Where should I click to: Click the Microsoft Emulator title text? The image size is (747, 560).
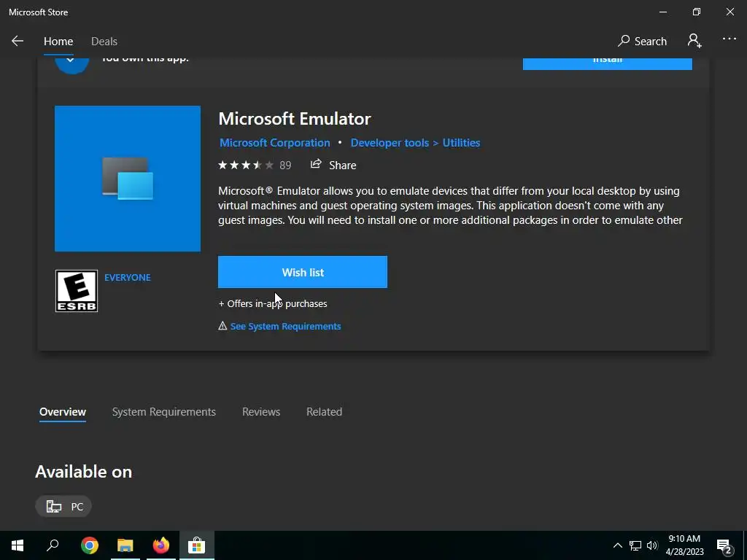click(x=295, y=119)
